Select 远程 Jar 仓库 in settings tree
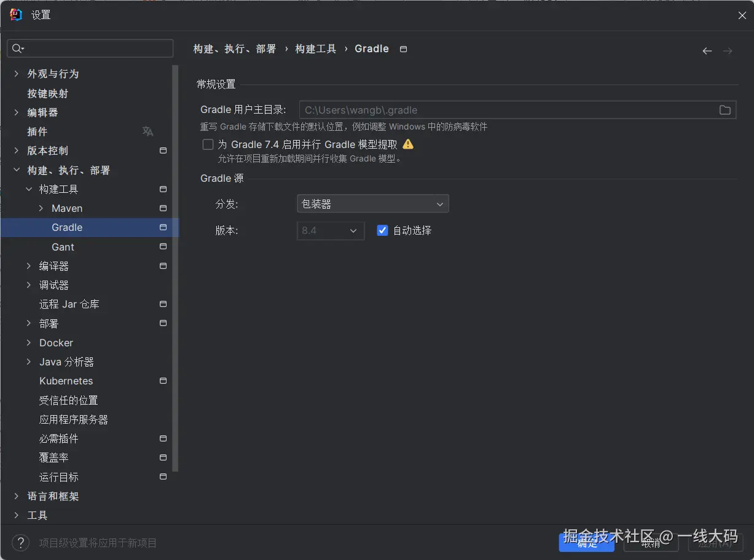Viewport: 754px width, 560px height. click(69, 304)
